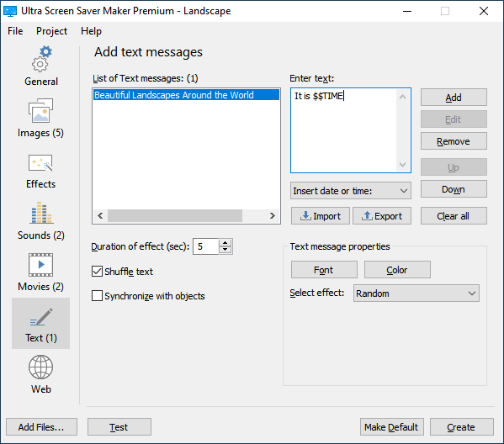Click the Duration of effect input field
504x444 pixels.
click(x=206, y=246)
